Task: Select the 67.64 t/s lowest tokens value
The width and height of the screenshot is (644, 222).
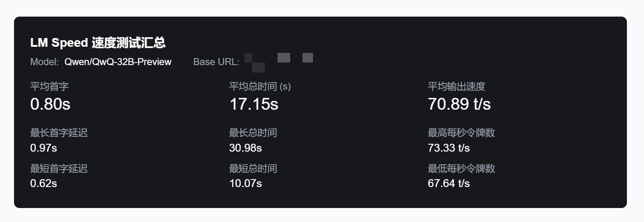Action: pyautogui.click(x=449, y=183)
